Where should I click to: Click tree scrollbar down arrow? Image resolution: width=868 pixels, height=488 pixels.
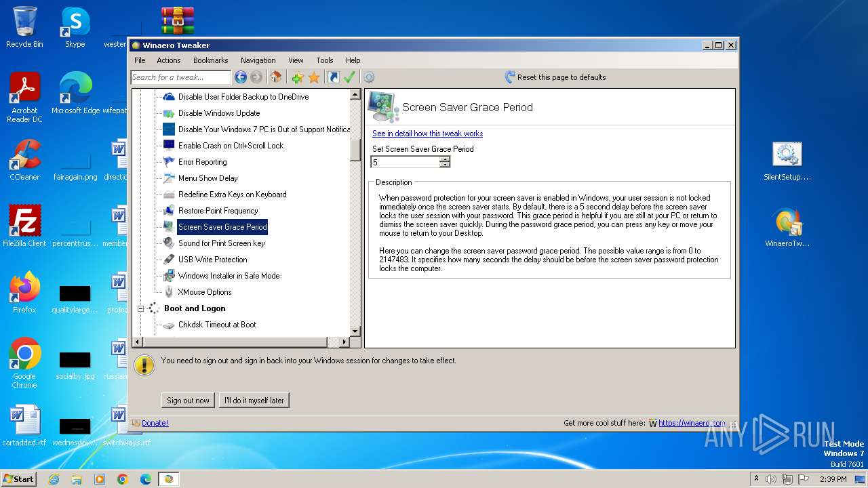(355, 331)
